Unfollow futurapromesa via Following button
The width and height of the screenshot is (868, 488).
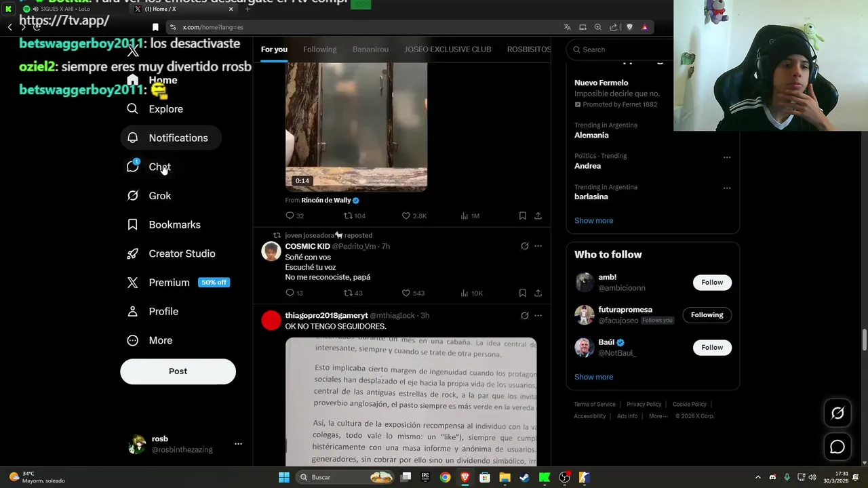707,314
